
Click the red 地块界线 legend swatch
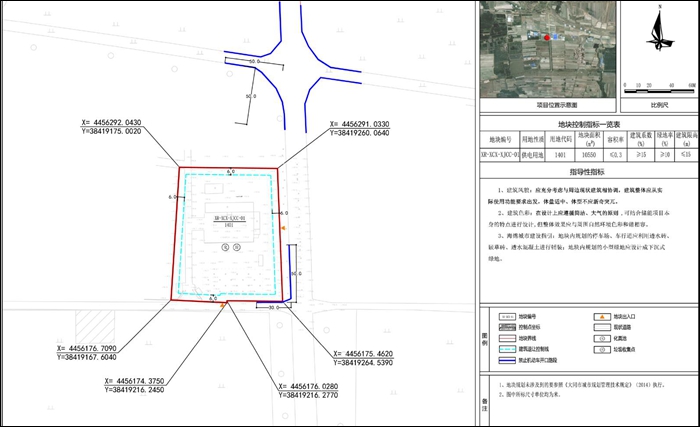[x=506, y=339]
